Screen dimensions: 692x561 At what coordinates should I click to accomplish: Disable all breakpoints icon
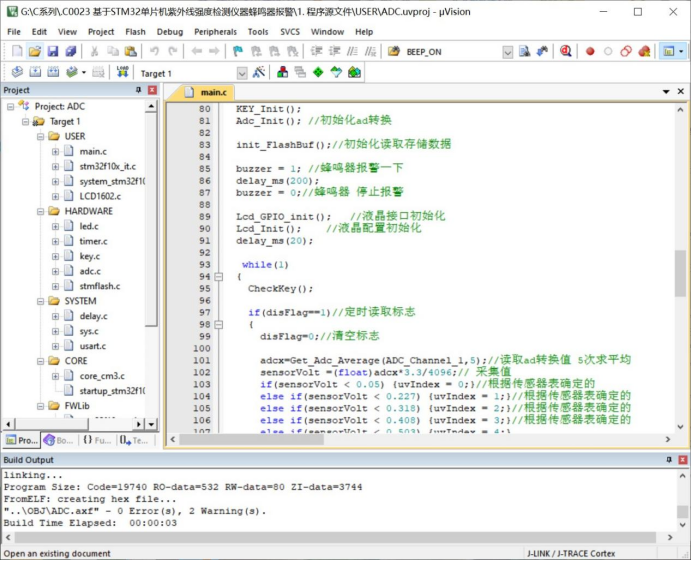pos(626,51)
